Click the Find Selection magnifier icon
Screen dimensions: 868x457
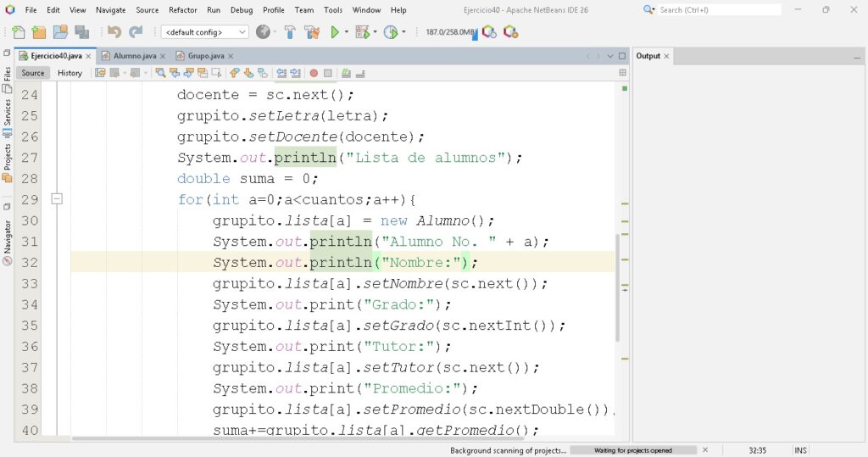point(160,73)
